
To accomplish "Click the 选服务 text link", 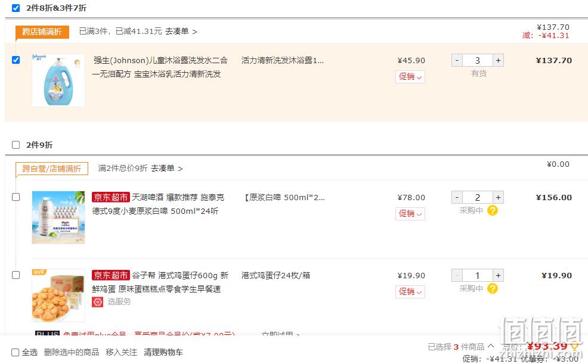I will [119, 302].
